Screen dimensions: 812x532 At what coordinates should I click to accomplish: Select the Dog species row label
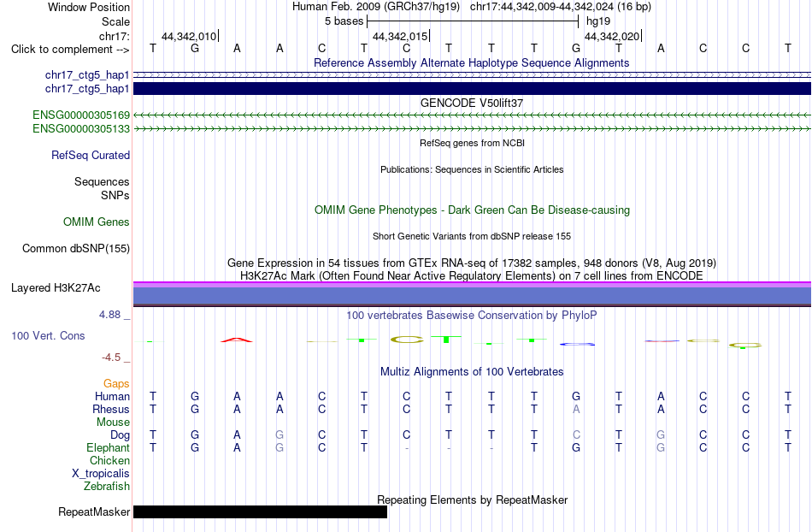(x=120, y=435)
